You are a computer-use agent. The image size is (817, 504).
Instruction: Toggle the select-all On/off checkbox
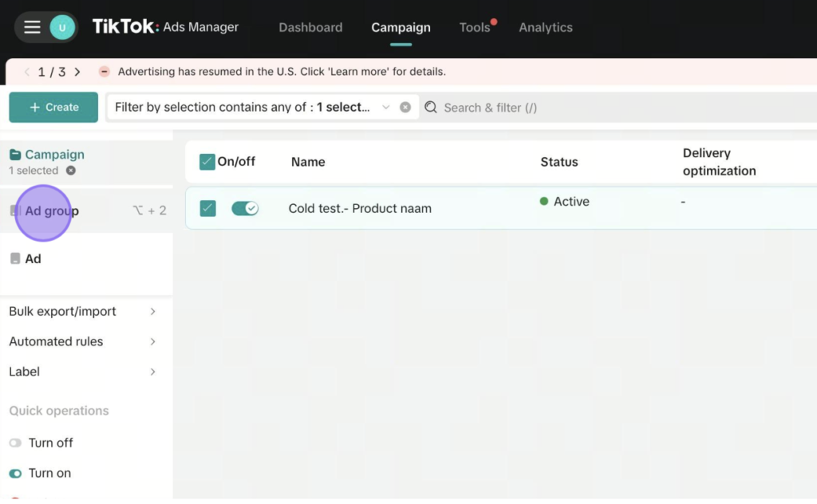207,161
